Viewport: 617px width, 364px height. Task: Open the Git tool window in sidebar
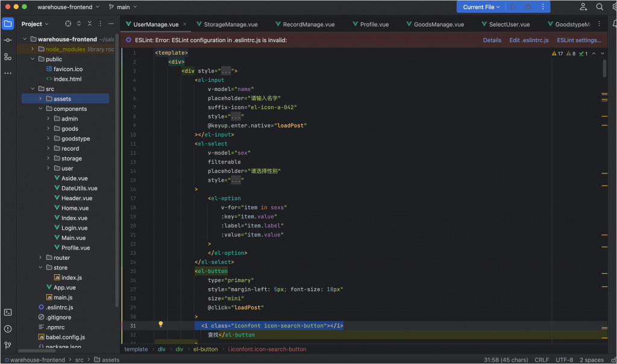point(8,345)
